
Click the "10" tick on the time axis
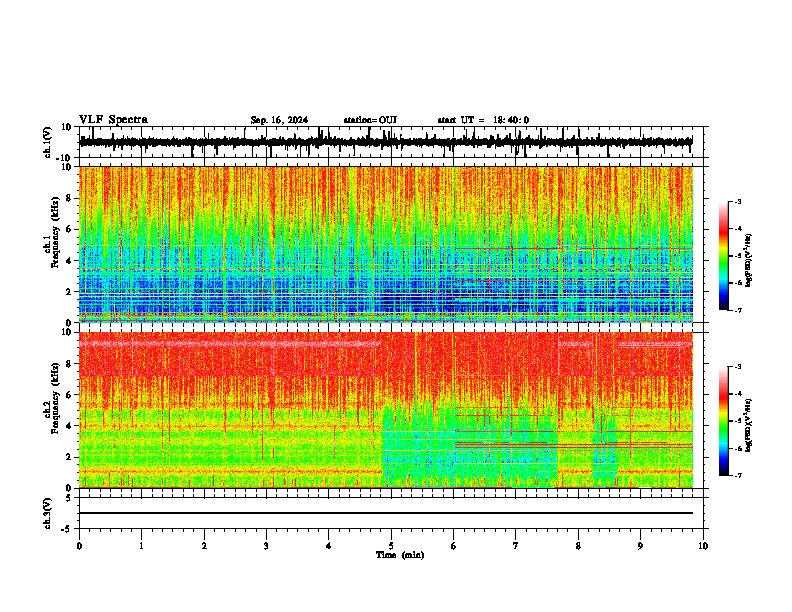703,546
